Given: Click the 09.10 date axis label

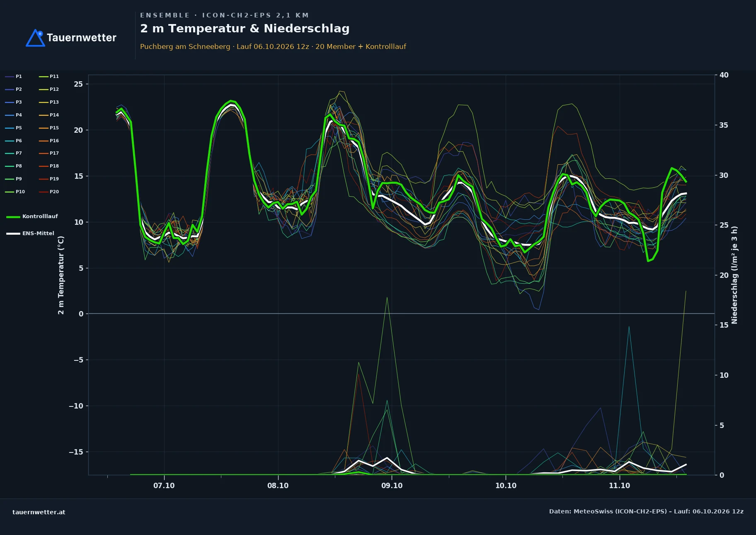Looking at the screenshot, I should coord(392,486).
